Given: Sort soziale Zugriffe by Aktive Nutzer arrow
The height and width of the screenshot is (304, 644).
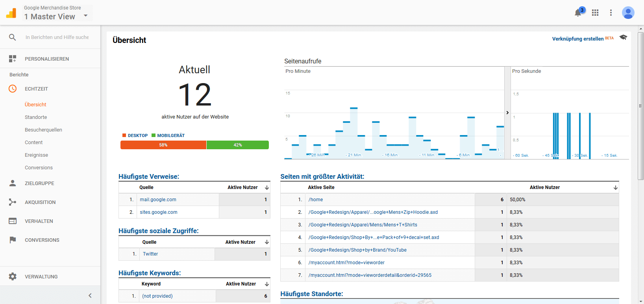Looking at the screenshot, I should pos(267,242).
